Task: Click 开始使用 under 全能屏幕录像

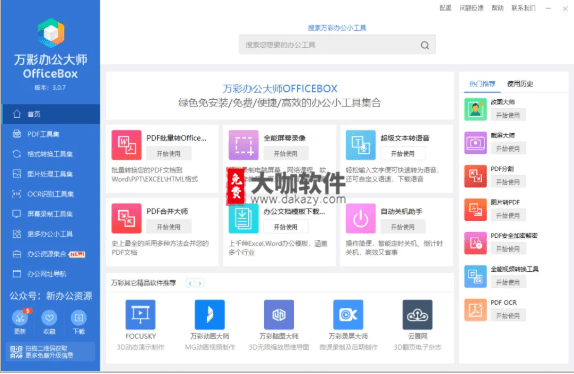Action: click(286, 153)
